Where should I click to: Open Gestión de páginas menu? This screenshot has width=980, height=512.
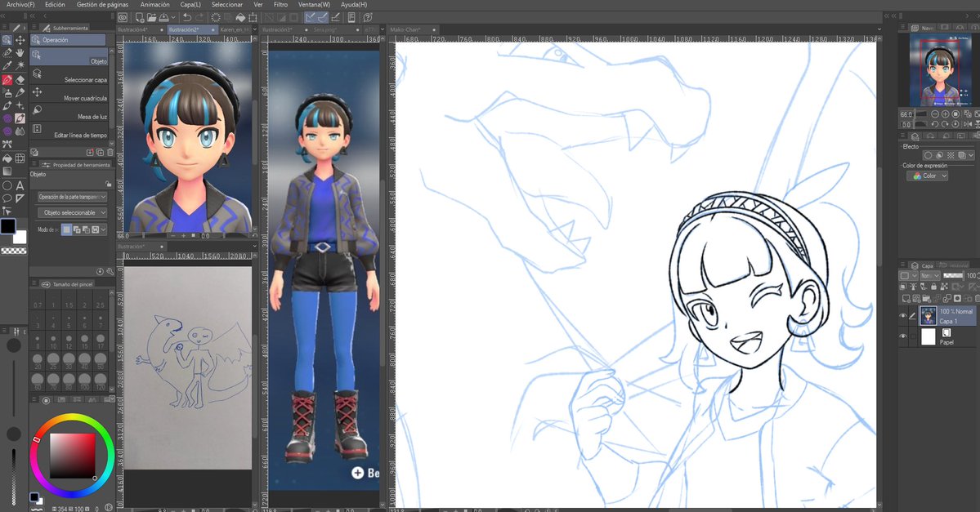point(102,4)
